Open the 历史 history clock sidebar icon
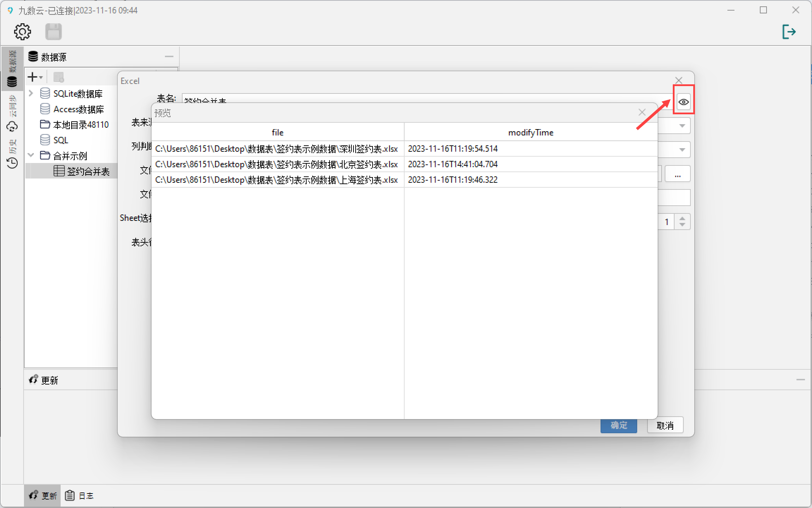Screen dimensions: 812x508 12,163
